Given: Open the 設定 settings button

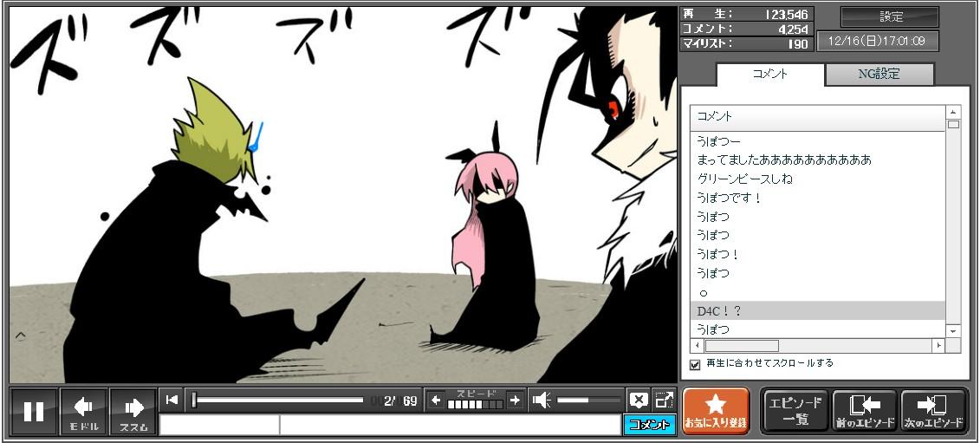Looking at the screenshot, I should pyautogui.click(x=890, y=17).
